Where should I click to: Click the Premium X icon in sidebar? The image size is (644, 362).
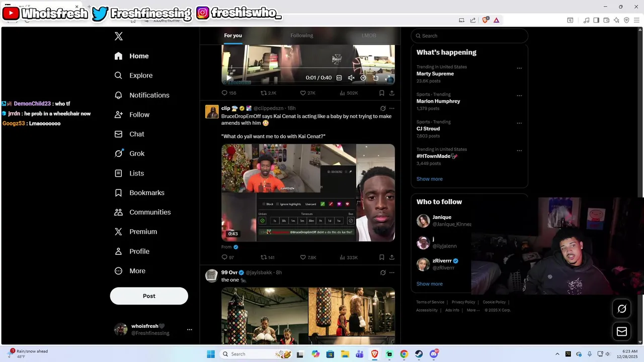(118, 232)
